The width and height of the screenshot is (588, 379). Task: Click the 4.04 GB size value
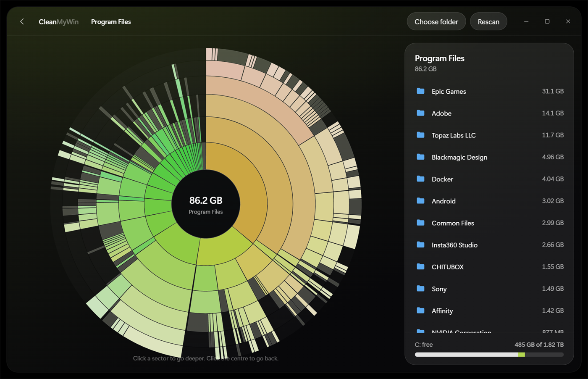coord(553,179)
